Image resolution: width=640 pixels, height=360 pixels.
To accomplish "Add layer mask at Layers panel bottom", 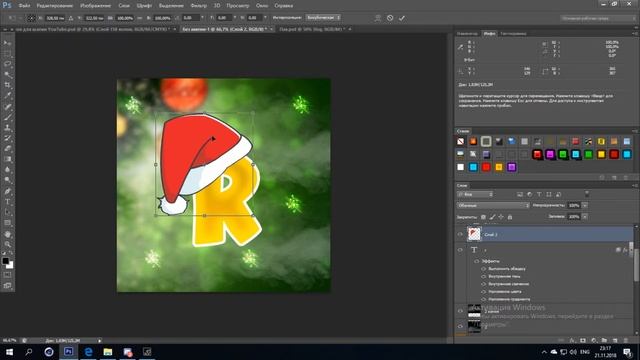I will point(583,340).
